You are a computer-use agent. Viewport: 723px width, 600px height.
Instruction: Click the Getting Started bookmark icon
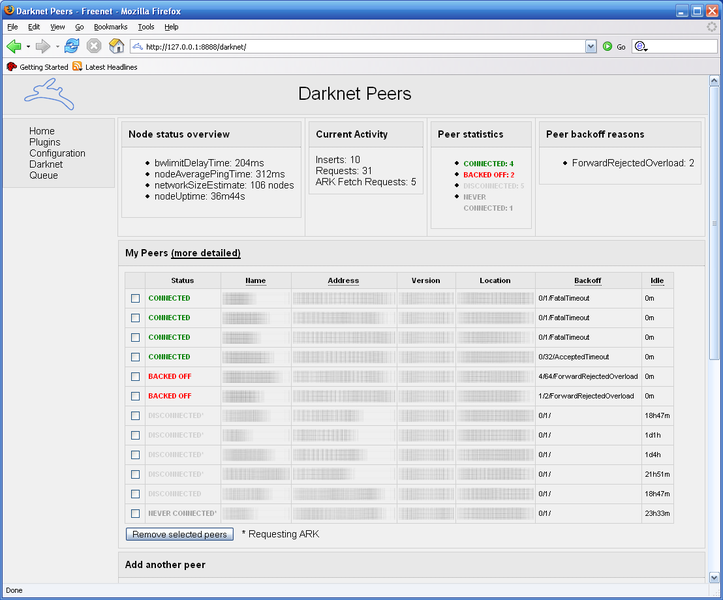click(x=12, y=67)
